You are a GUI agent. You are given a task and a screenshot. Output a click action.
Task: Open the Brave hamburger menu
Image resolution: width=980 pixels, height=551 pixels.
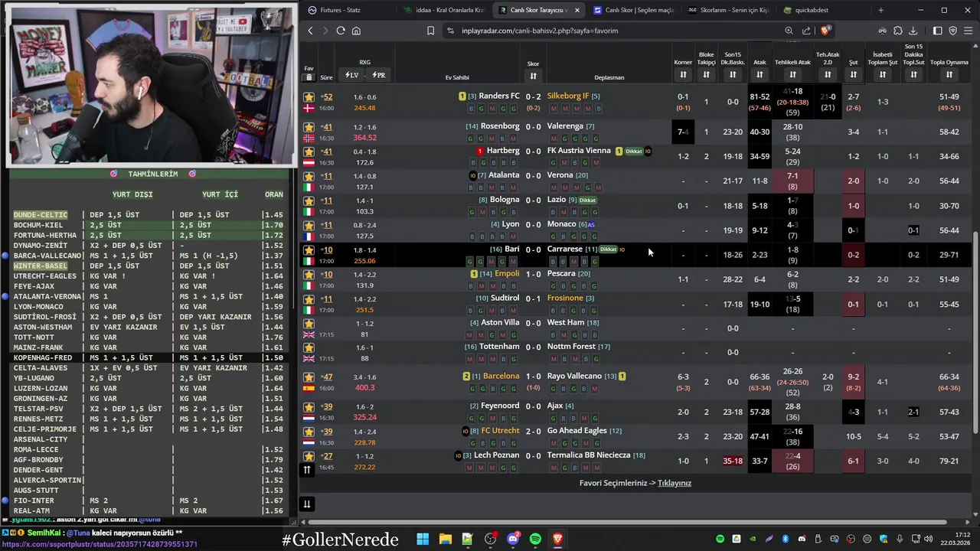[968, 31]
